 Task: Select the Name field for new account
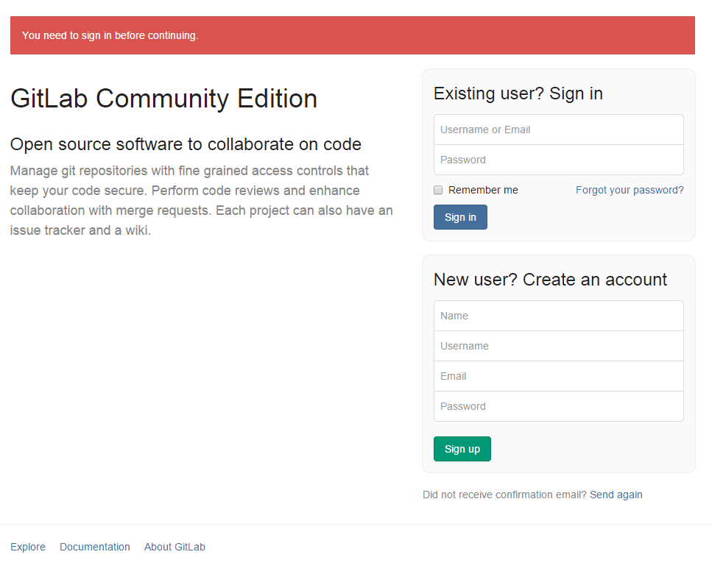click(559, 316)
